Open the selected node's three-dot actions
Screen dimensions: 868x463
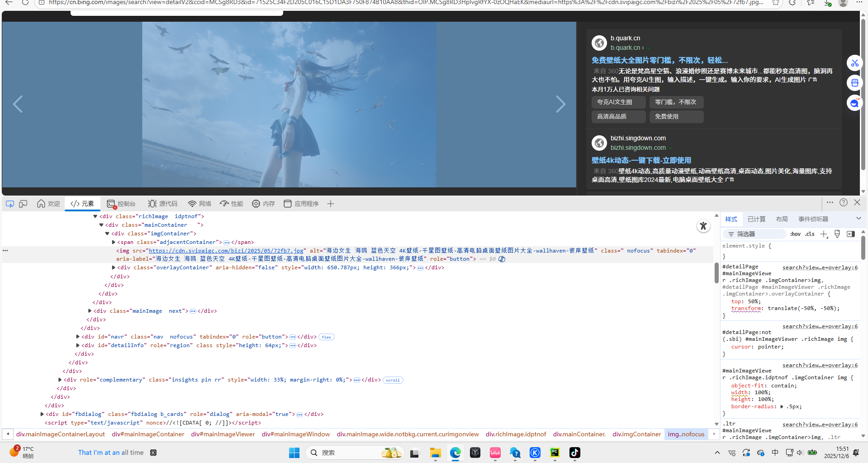tap(5, 250)
